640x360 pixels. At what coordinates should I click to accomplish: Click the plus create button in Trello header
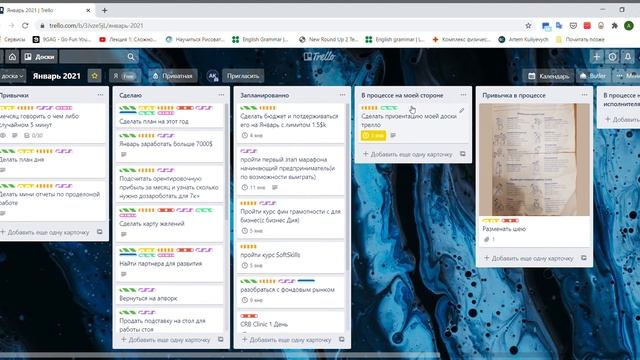[x=597, y=57]
